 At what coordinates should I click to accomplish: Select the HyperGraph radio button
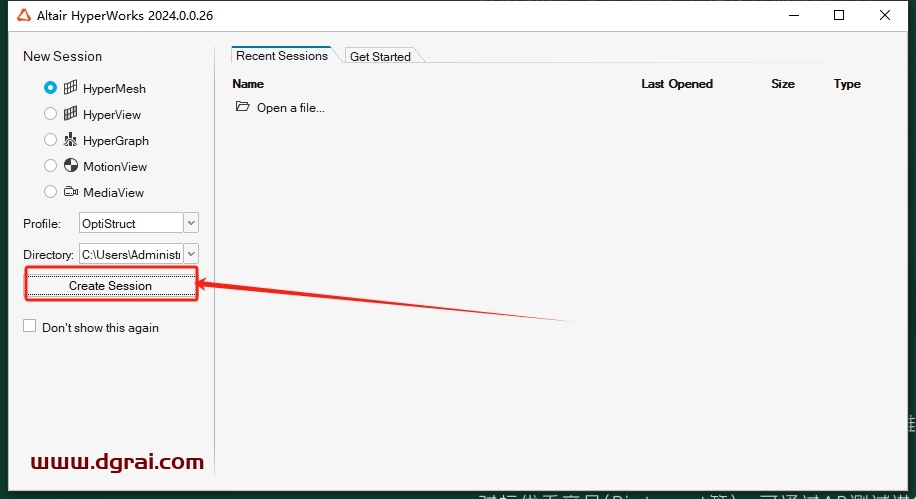click(50, 140)
